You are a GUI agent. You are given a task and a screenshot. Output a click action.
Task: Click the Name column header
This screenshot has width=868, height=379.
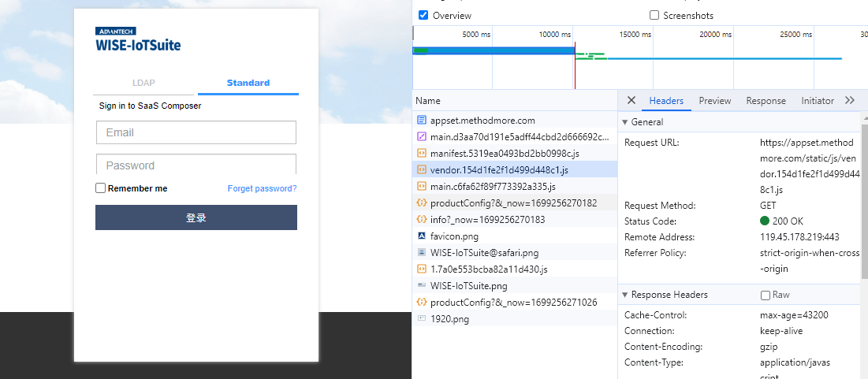515,101
